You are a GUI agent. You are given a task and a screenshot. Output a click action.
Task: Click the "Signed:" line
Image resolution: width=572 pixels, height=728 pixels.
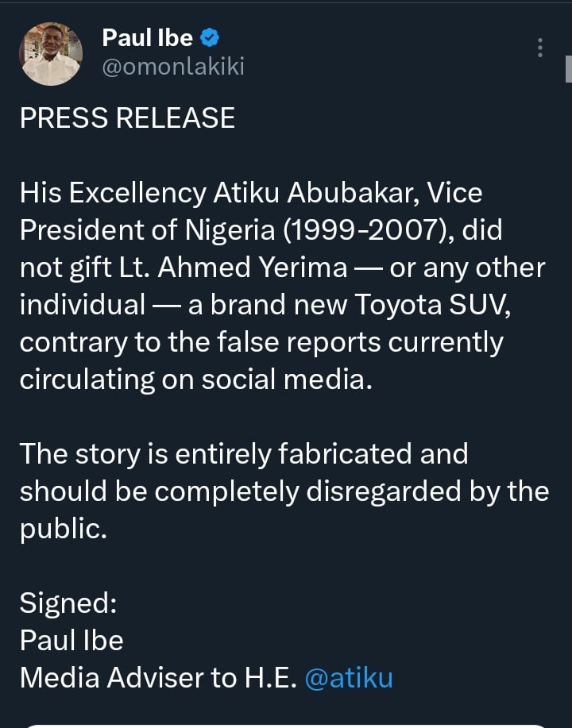point(68,603)
